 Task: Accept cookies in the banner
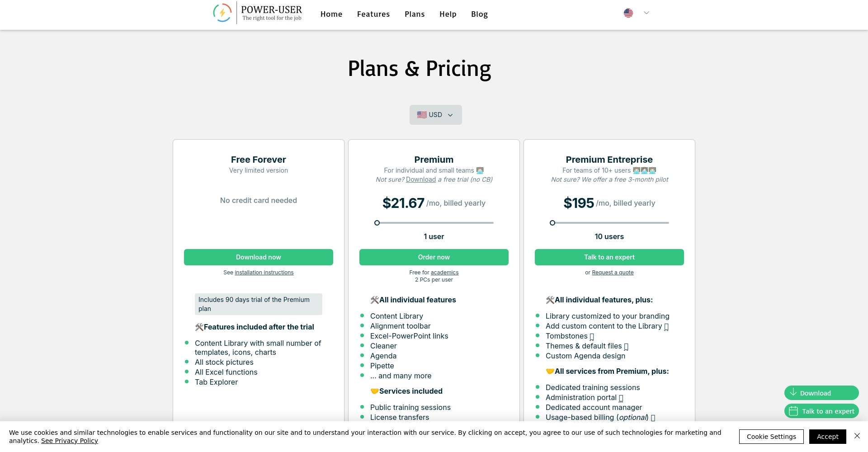point(827,437)
